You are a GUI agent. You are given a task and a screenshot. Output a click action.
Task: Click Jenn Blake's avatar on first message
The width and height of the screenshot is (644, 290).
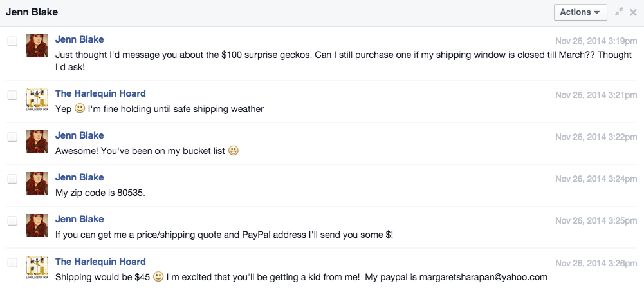coord(37,45)
